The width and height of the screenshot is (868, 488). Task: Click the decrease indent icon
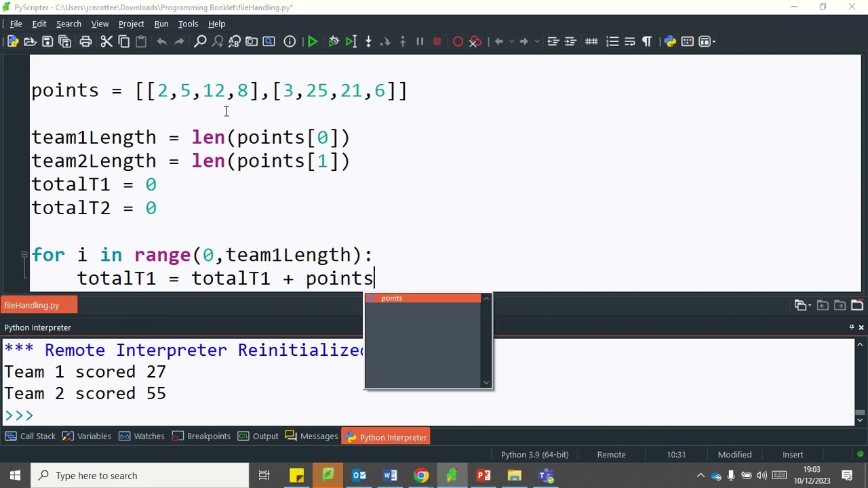[553, 41]
